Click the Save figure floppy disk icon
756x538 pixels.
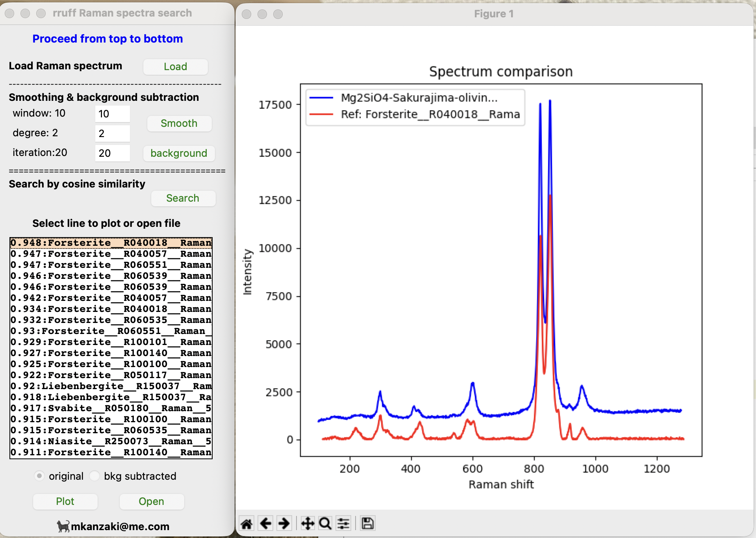pyautogui.click(x=367, y=524)
